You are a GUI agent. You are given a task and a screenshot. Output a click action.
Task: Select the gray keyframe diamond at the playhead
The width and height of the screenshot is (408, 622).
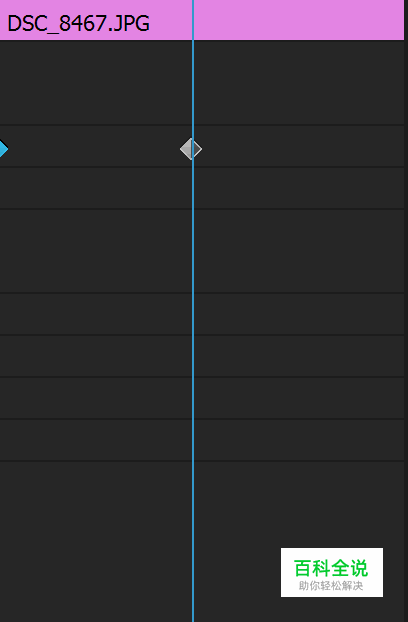point(191,149)
